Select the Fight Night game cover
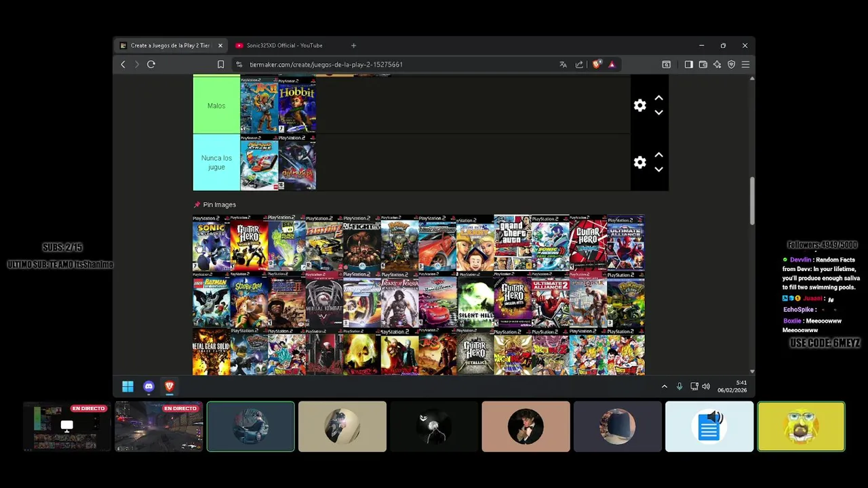The image size is (868, 488). (x=362, y=243)
